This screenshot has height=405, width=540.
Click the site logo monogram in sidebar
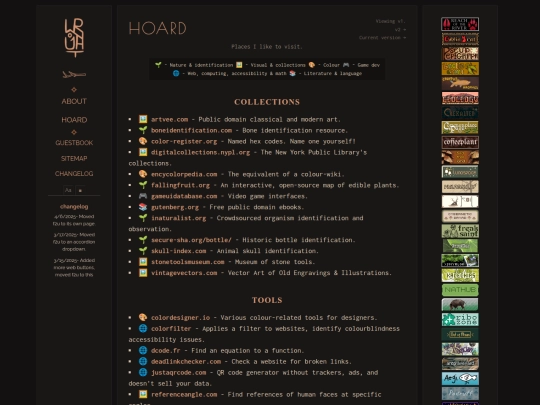tap(74, 37)
